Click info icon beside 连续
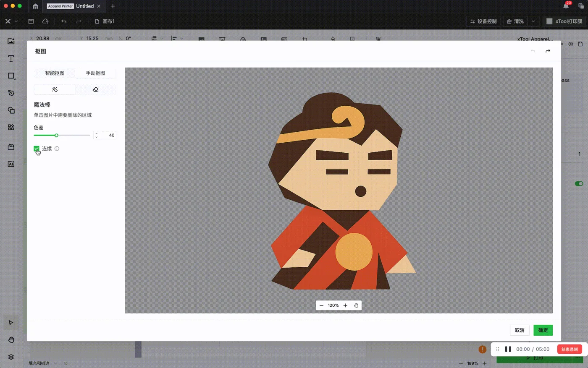The height and width of the screenshot is (368, 588). (x=57, y=149)
